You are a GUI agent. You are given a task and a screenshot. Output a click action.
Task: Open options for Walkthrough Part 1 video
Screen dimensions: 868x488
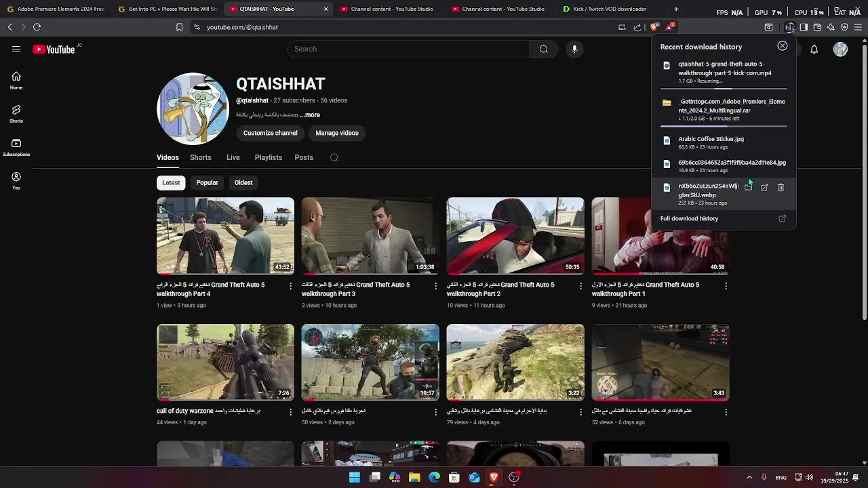click(726, 286)
